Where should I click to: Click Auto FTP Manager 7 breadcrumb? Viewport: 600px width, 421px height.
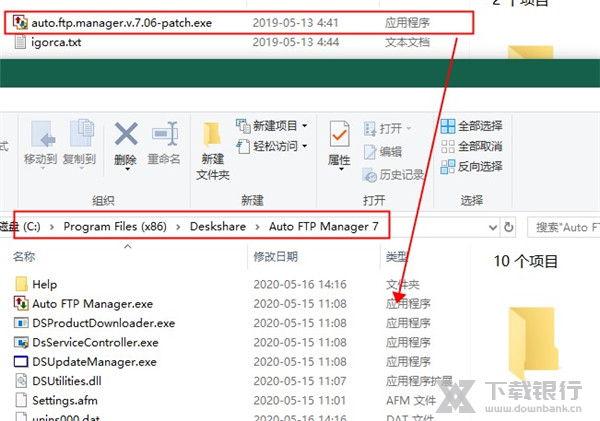coord(324,227)
